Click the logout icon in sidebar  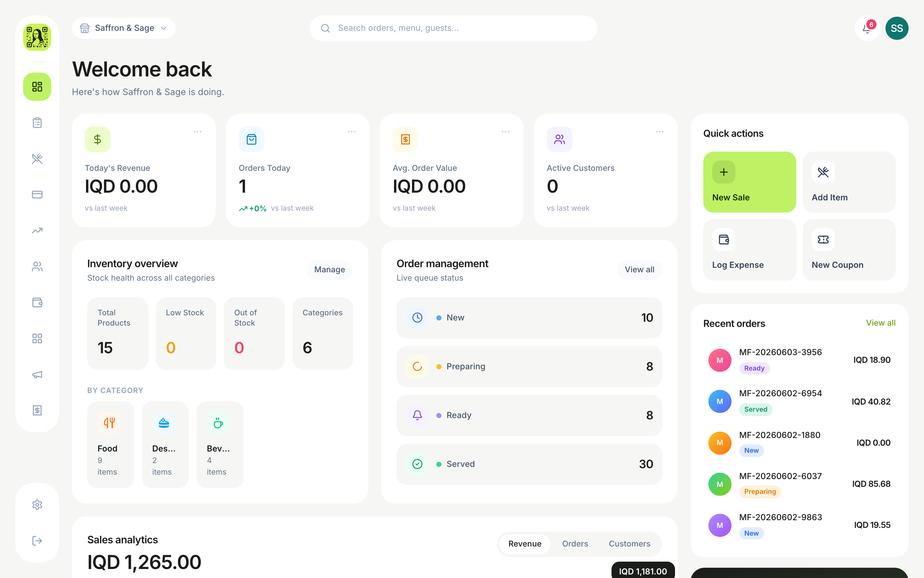37,540
